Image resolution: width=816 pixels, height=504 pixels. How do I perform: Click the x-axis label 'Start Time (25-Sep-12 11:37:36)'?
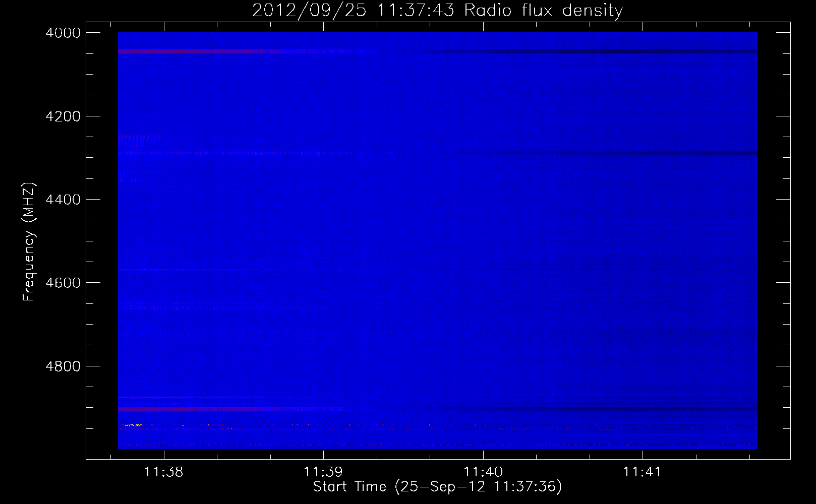[x=437, y=487]
